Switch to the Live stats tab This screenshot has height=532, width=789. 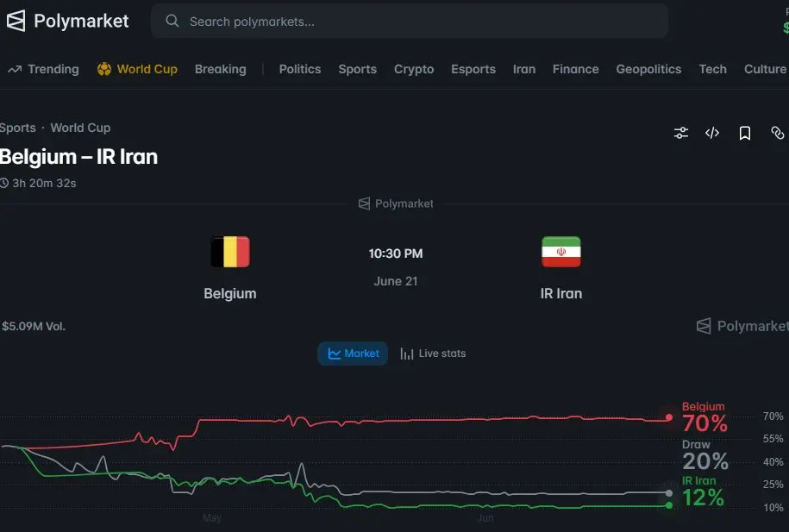point(433,354)
